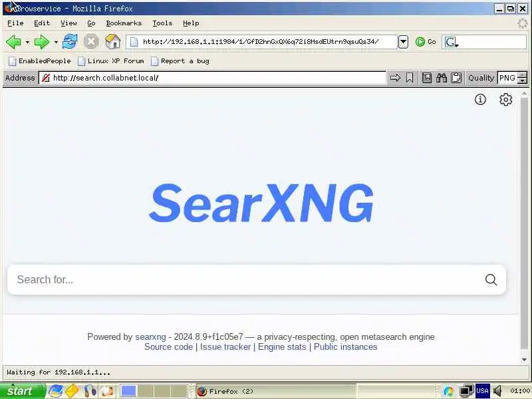Click the USA keyboard layout indicator

(x=482, y=391)
